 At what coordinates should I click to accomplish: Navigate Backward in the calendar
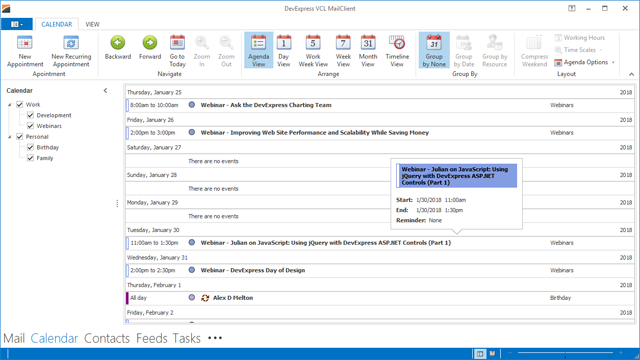(118, 48)
